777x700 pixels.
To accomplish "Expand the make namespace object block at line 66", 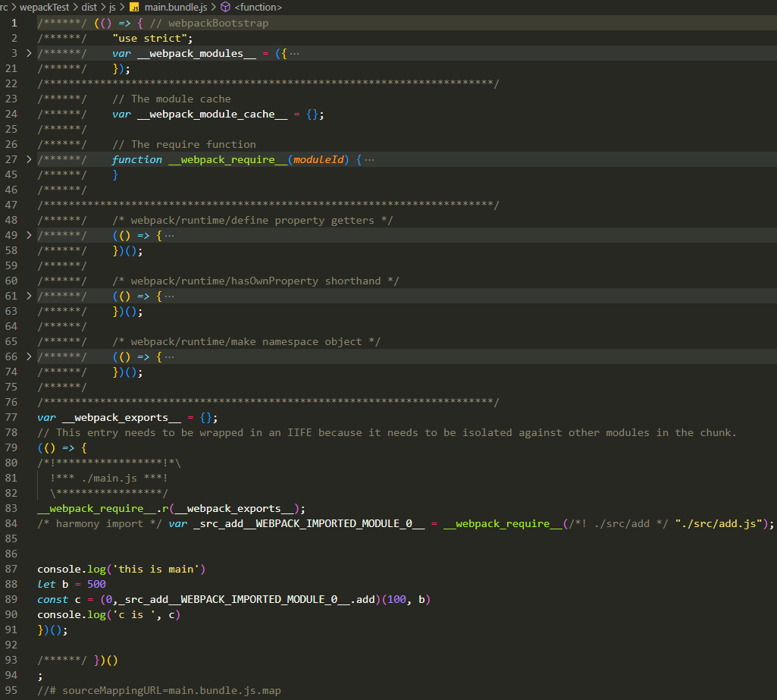I will (29, 356).
